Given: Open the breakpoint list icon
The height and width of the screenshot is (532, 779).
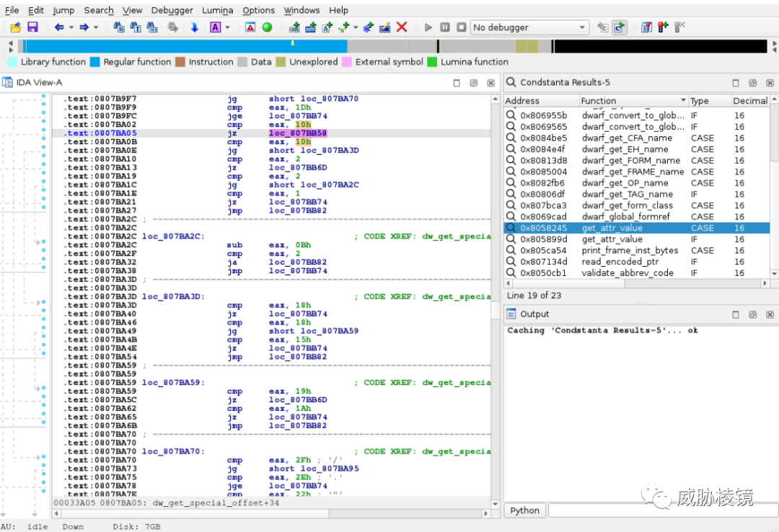Looking at the screenshot, I should tap(646, 27).
